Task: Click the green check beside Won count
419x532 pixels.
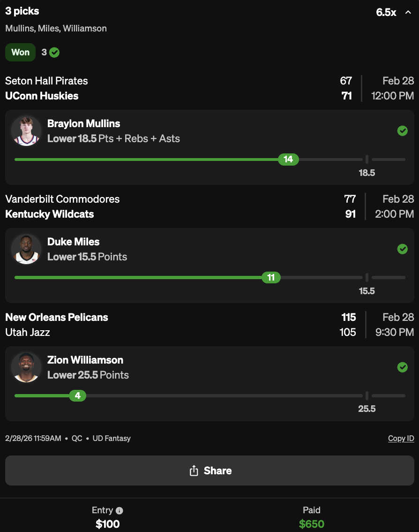Action: pos(54,53)
